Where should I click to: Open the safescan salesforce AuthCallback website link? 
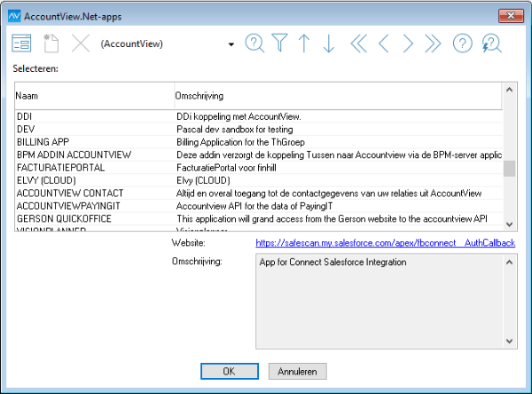point(386,243)
